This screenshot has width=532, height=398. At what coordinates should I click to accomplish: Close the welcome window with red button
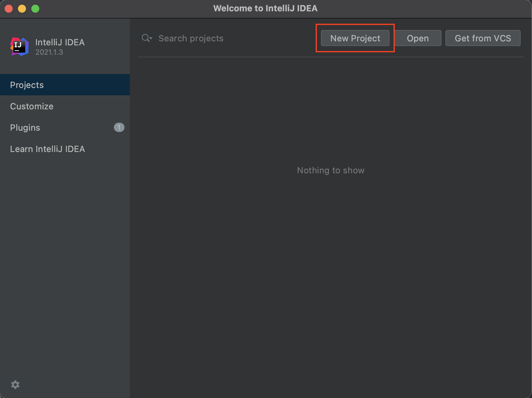click(x=9, y=9)
